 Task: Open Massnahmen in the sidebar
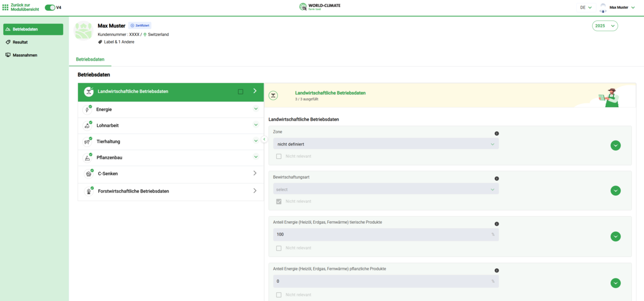[x=25, y=55]
